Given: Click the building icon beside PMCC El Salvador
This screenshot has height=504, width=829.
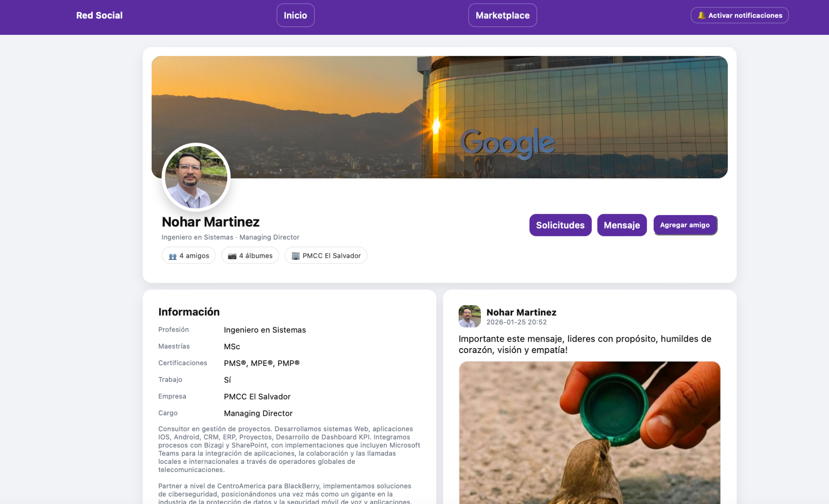Looking at the screenshot, I should (295, 256).
